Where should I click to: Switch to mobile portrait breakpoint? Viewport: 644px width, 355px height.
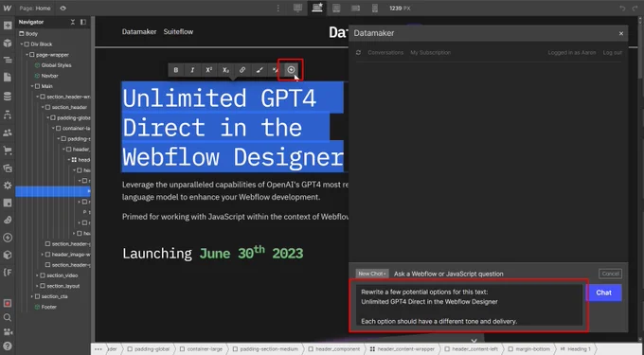point(375,9)
